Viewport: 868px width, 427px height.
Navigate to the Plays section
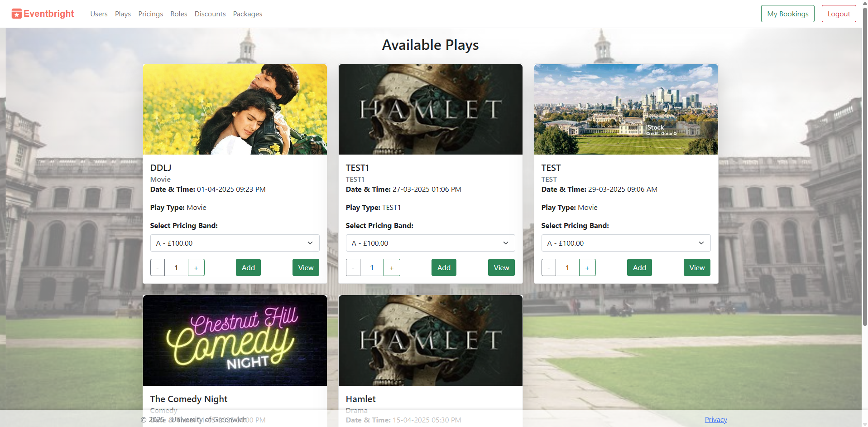point(122,14)
